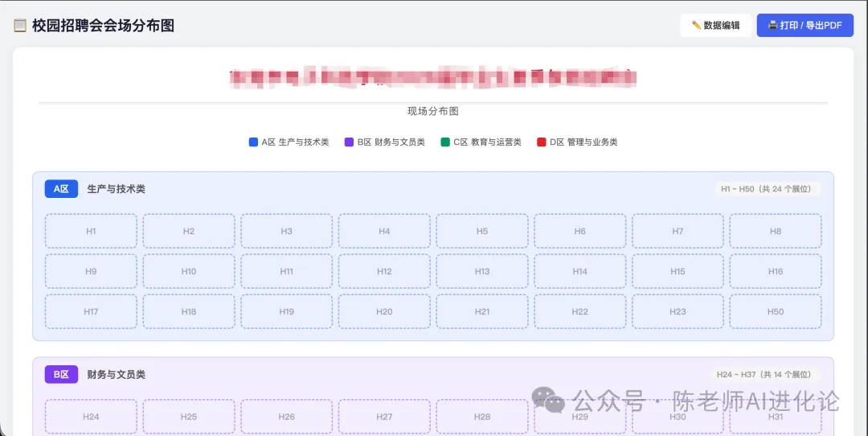Image resolution: width=868 pixels, height=436 pixels.
Task: Click booth slot H14
Action: tap(580, 271)
